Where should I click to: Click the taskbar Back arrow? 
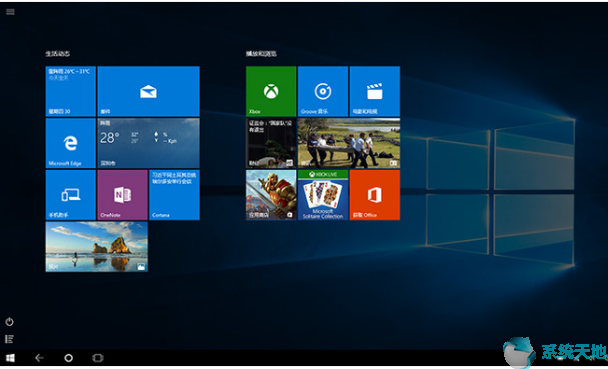(39, 358)
